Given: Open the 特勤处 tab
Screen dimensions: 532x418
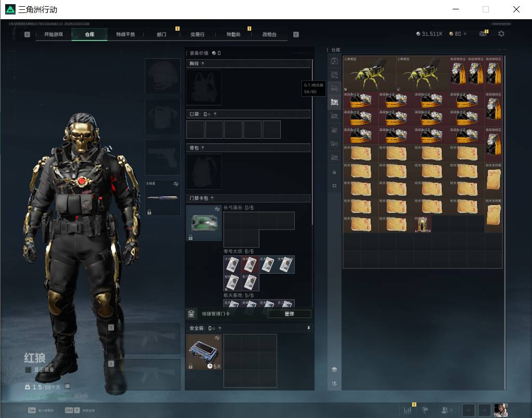Looking at the screenshot, I should [234, 34].
